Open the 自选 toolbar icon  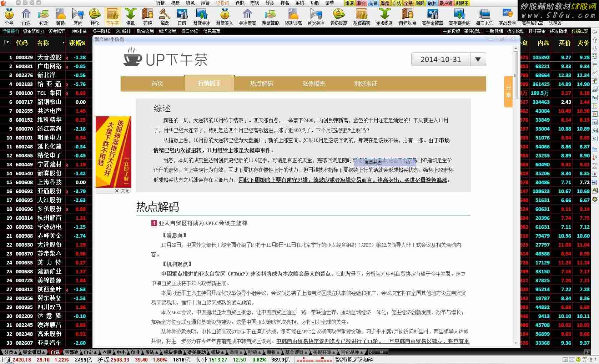pos(26,17)
